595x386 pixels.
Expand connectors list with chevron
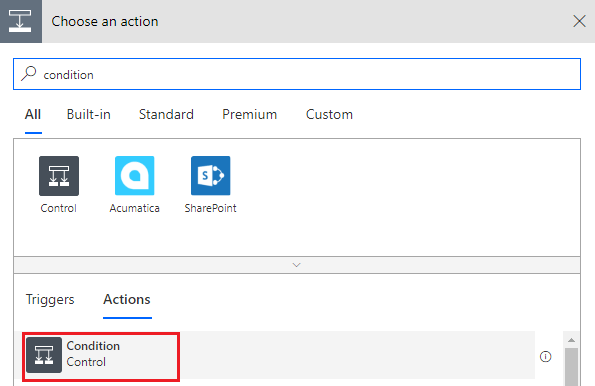click(x=297, y=265)
